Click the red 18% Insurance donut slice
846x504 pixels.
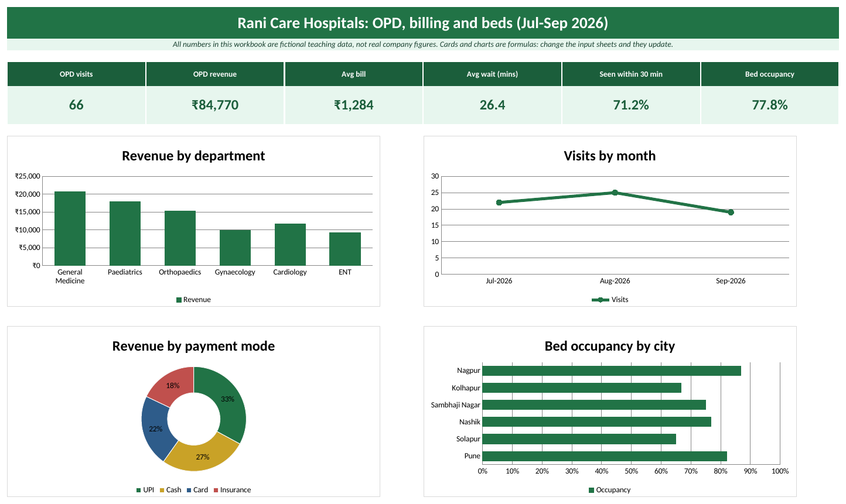[173, 385]
